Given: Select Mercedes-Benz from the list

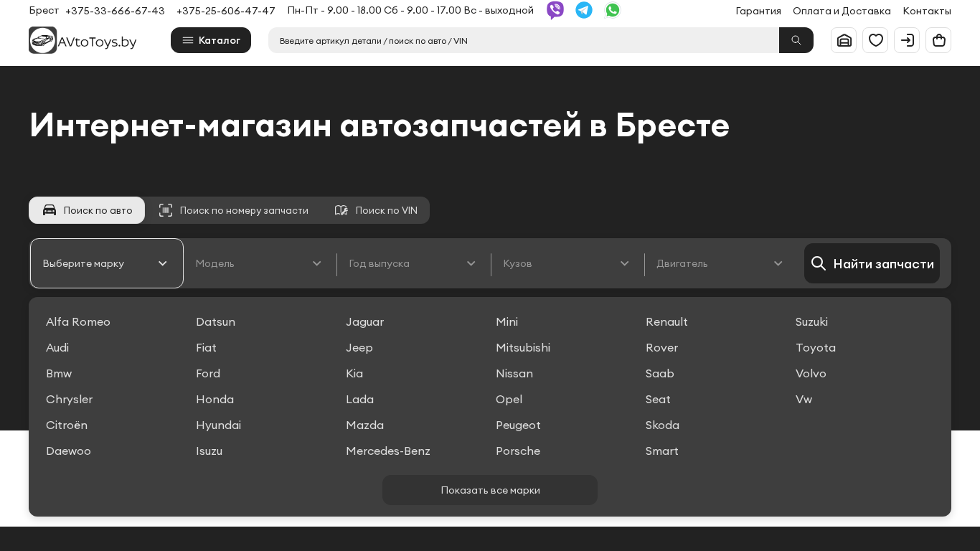Looking at the screenshot, I should click(388, 451).
